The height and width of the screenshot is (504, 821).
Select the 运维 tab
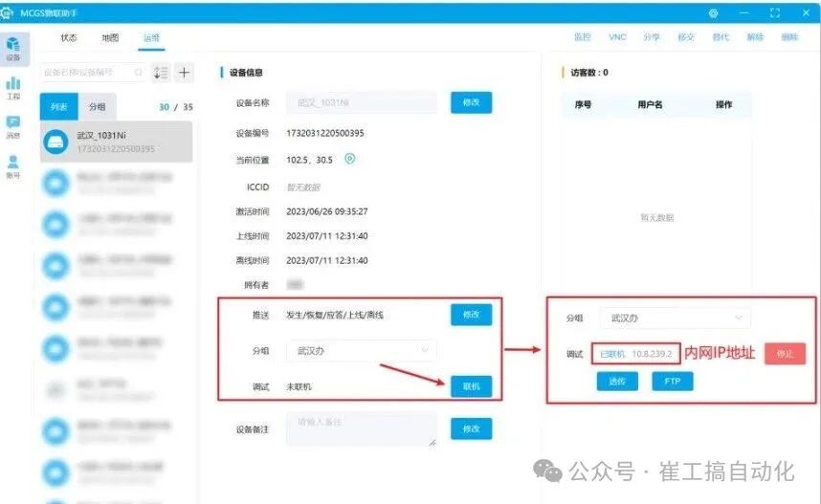pos(151,37)
